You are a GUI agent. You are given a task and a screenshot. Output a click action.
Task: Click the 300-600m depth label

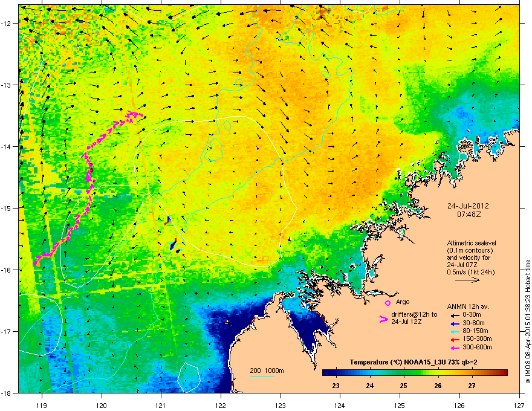click(x=477, y=347)
